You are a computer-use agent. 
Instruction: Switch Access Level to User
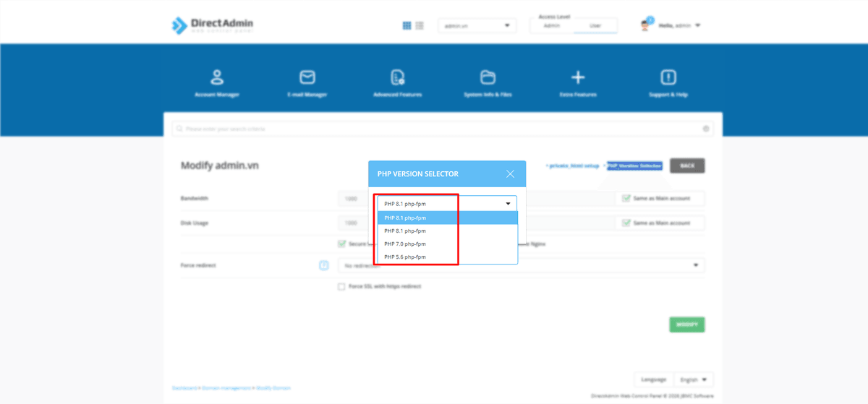[x=595, y=26]
